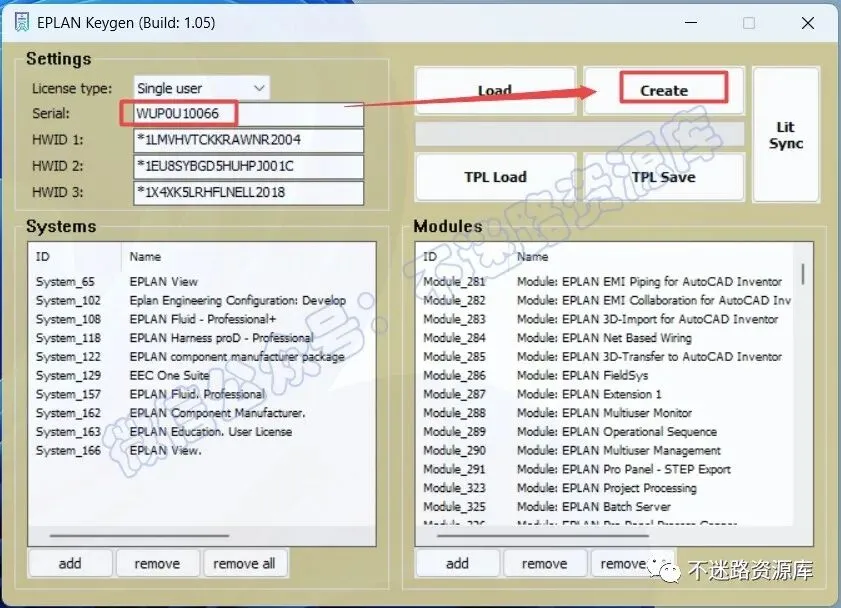
Task: Click the HWID 3 input field
Action: (x=248, y=192)
